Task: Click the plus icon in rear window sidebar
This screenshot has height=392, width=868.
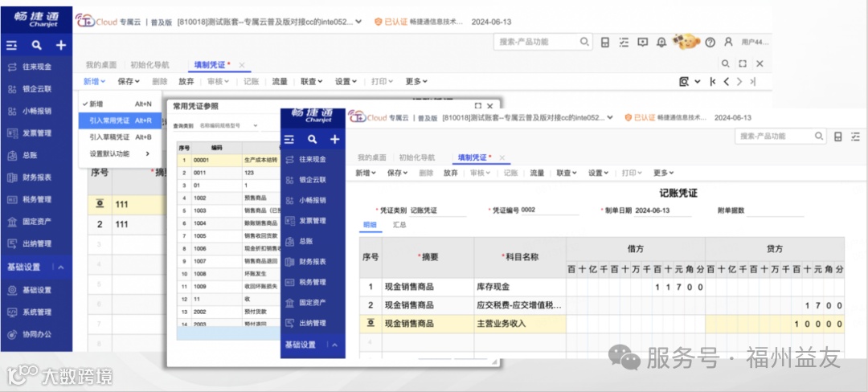Action: point(61,45)
